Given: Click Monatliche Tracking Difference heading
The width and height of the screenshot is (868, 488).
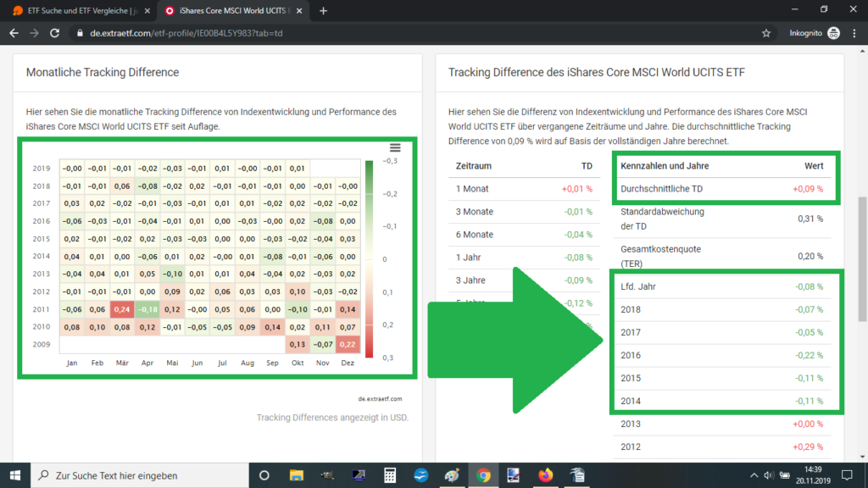Looking at the screenshot, I should (x=103, y=73).
